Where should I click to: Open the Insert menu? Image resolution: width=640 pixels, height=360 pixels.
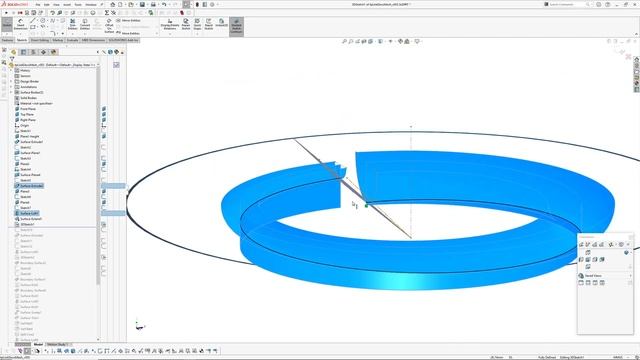[x=67, y=4]
